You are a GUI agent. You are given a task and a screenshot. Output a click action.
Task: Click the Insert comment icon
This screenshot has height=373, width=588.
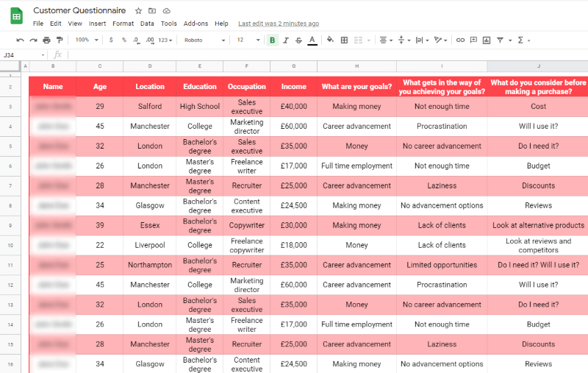473,40
